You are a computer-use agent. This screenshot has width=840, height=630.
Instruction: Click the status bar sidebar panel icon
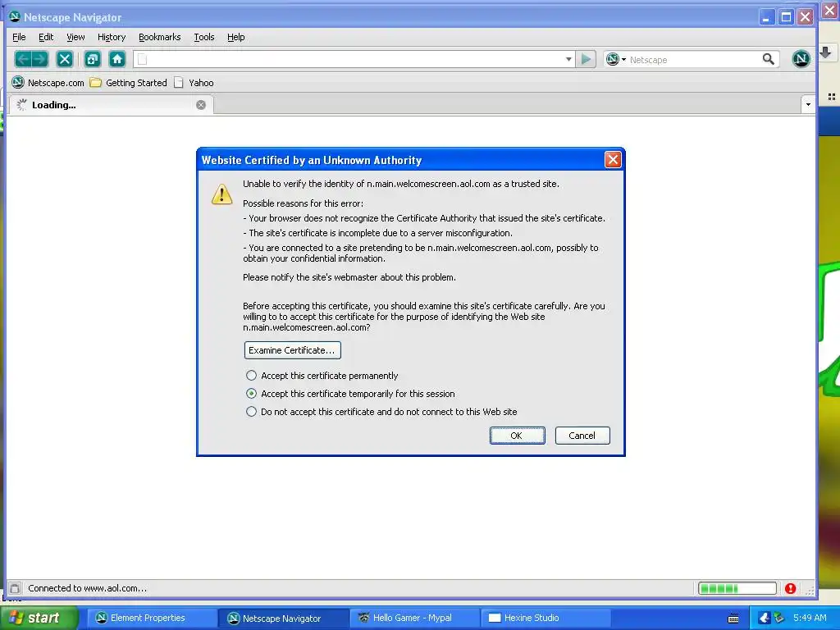coord(15,588)
